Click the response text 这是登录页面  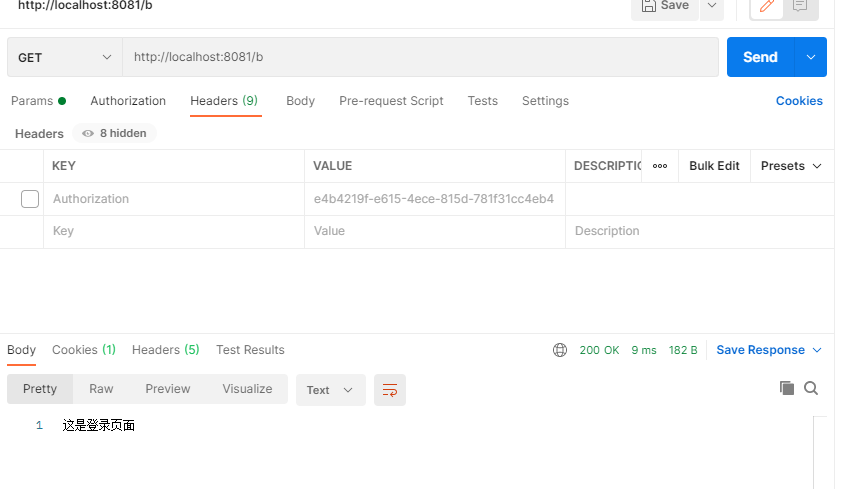coord(99,426)
